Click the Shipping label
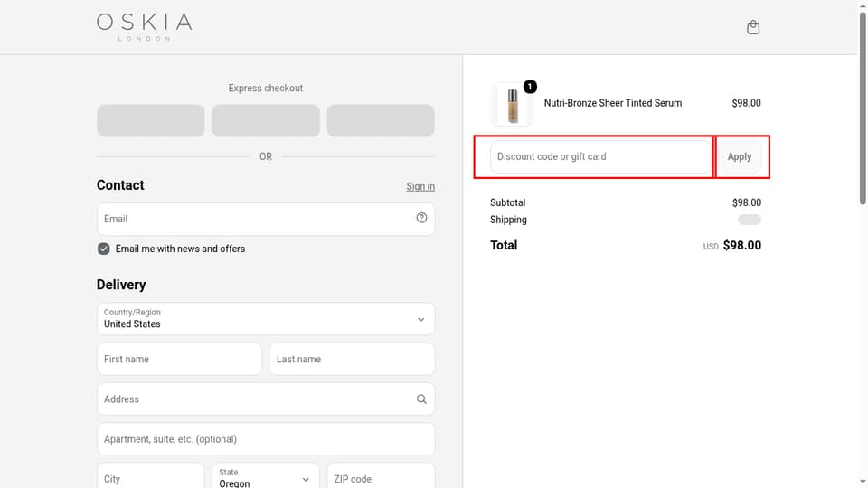 pyautogui.click(x=508, y=220)
